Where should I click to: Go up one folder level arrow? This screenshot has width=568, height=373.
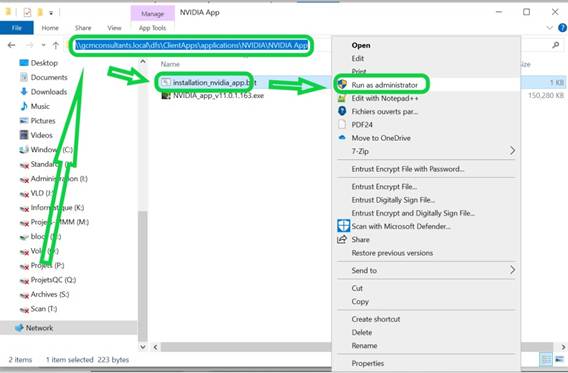coord(56,45)
